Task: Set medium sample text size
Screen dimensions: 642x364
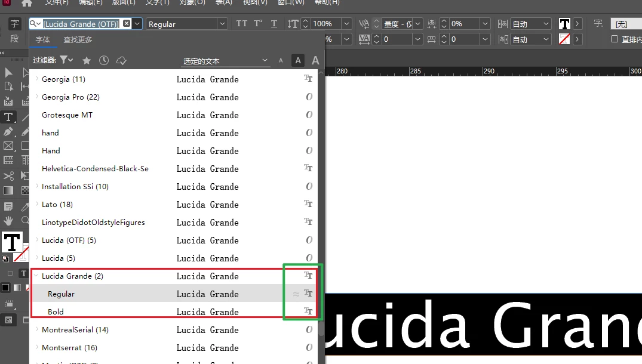Action: click(x=298, y=60)
